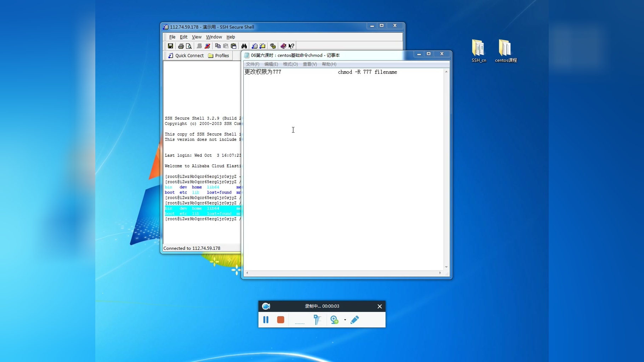The width and height of the screenshot is (644, 362).
Task: Select the SSH_cn desktop folder
Action: 479,51
